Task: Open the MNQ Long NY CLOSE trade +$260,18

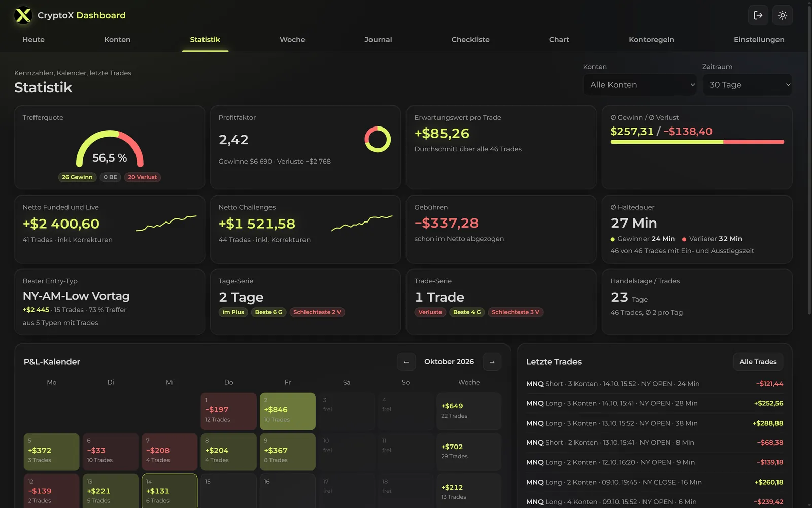Action: click(655, 482)
